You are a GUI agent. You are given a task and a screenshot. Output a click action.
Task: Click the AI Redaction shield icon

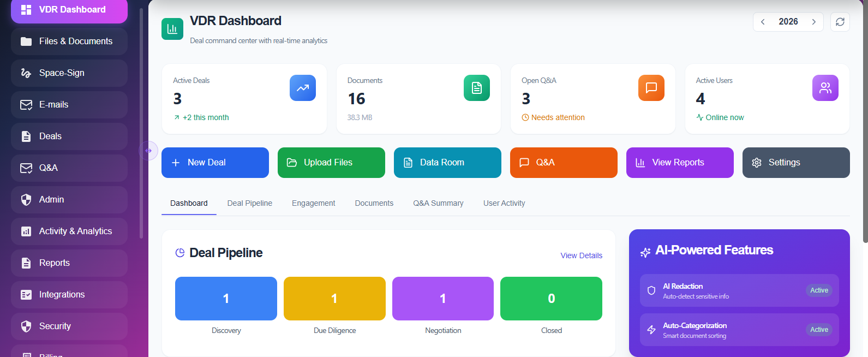click(x=651, y=290)
